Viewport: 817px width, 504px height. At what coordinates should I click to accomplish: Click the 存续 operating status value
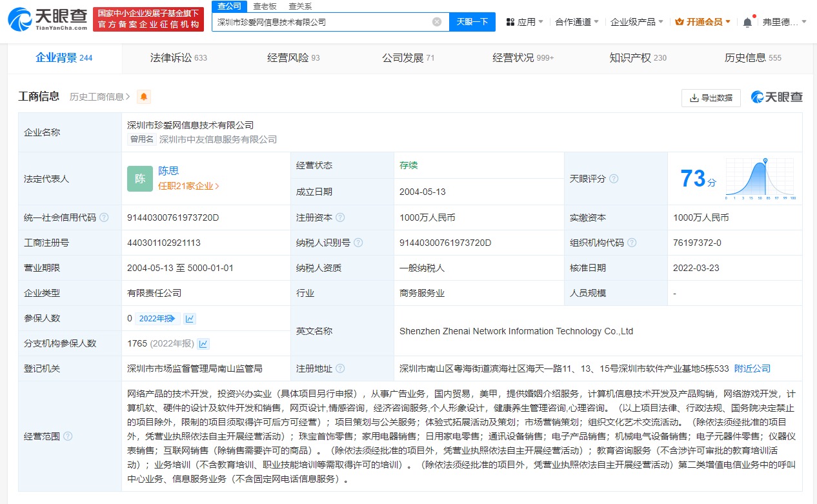click(x=408, y=165)
